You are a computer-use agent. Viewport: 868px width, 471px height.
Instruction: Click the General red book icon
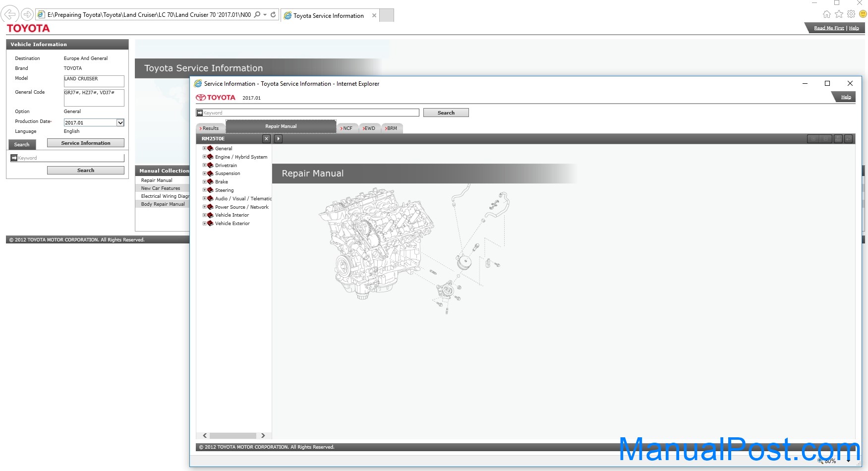click(x=210, y=148)
